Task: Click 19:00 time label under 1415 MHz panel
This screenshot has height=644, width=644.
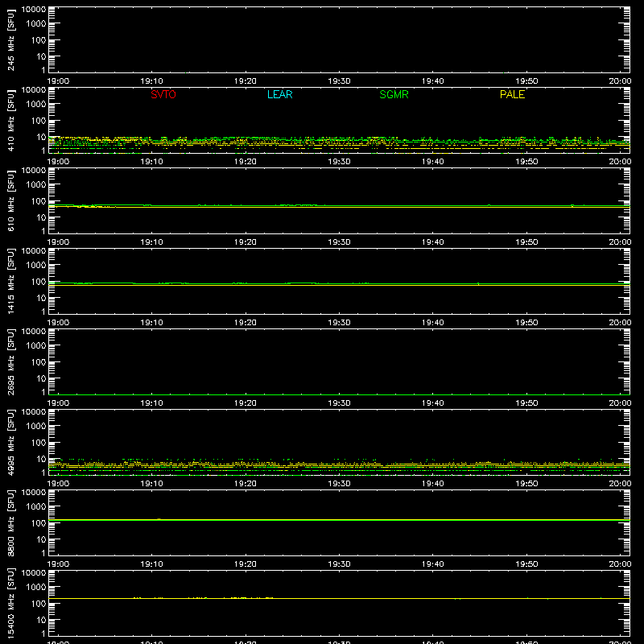Action: click(x=58, y=323)
